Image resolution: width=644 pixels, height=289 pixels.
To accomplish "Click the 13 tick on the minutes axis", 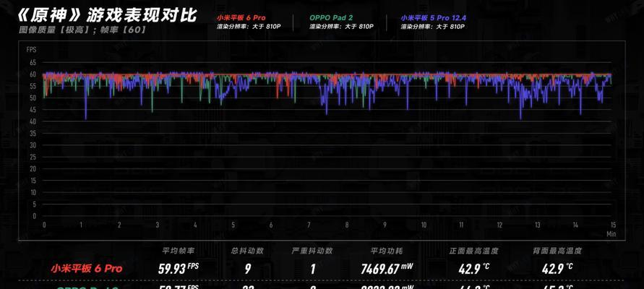I will click(x=537, y=225).
